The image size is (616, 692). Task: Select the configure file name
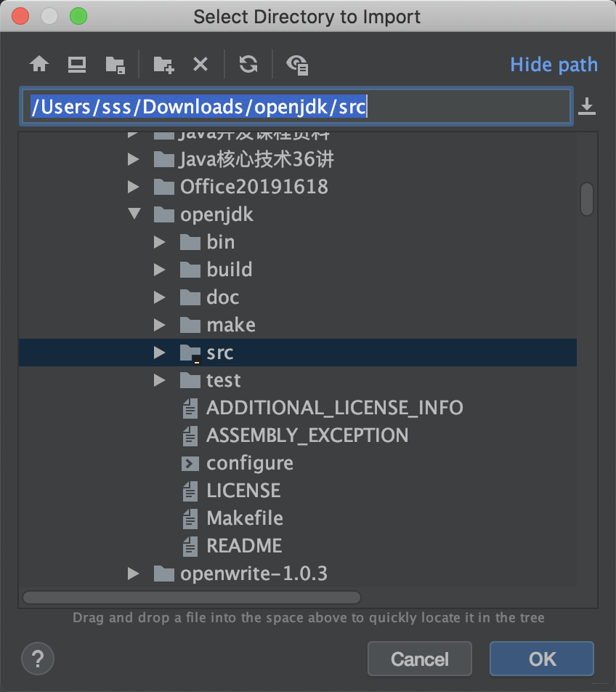(x=250, y=464)
